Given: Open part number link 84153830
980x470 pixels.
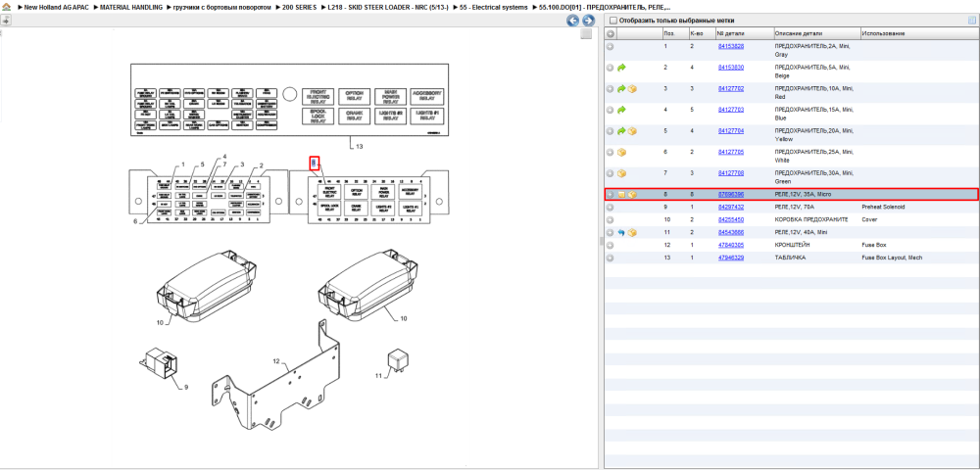Looking at the screenshot, I should [x=731, y=68].
